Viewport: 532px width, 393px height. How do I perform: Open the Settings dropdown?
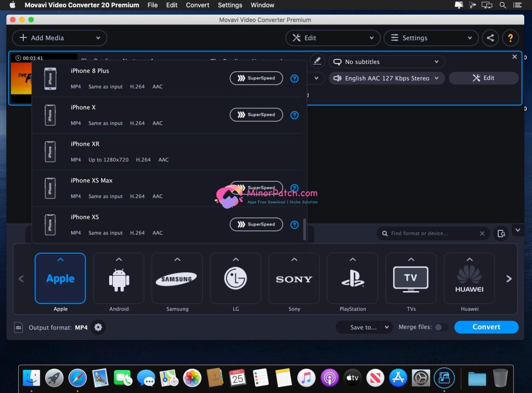tap(431, 37)
